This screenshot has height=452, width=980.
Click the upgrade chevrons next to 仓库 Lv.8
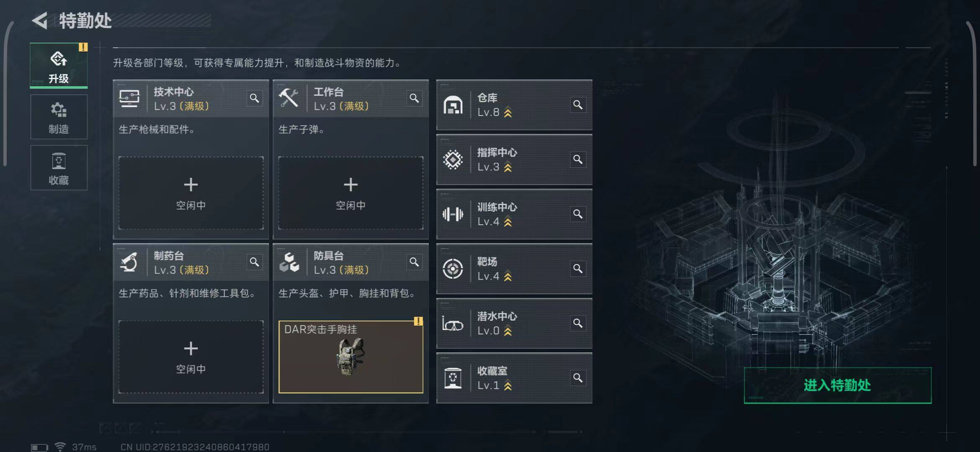coord(508,113)
